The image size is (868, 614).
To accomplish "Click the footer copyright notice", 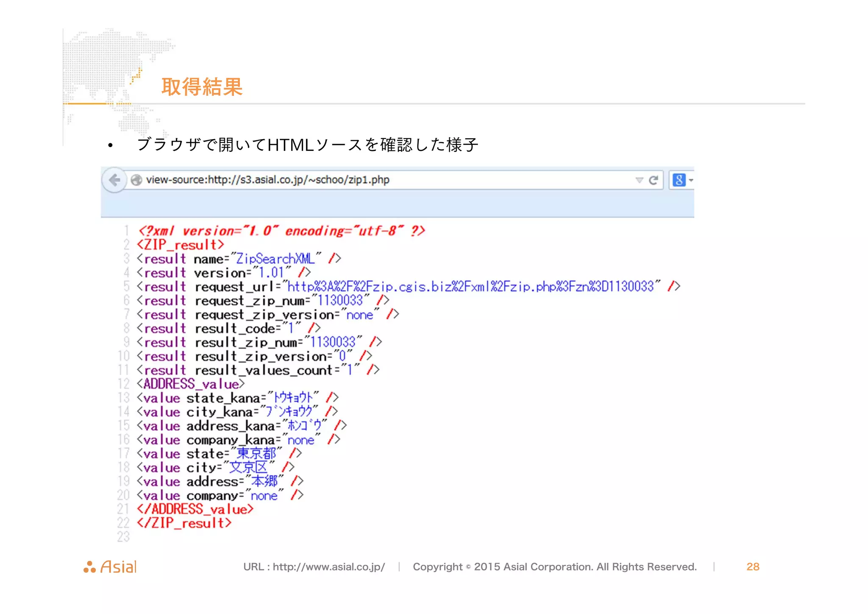I will click(555, 567).
